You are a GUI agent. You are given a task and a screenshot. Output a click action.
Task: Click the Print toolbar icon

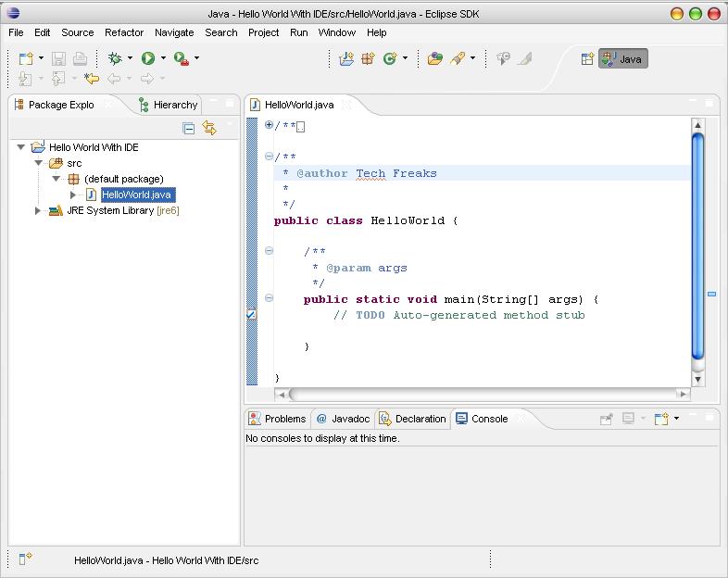click(80, 58)
